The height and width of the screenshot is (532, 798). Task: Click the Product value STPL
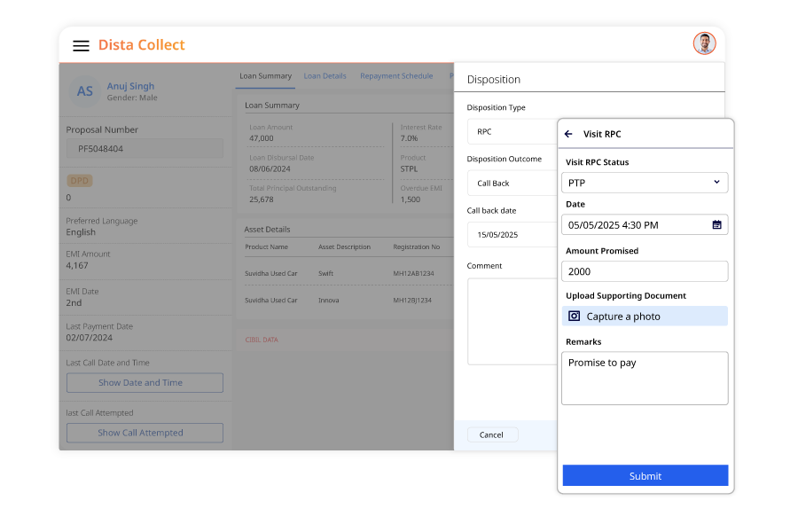(x=409, y=169)
